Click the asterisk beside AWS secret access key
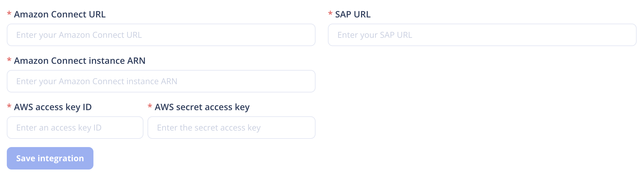 (150, 107)
